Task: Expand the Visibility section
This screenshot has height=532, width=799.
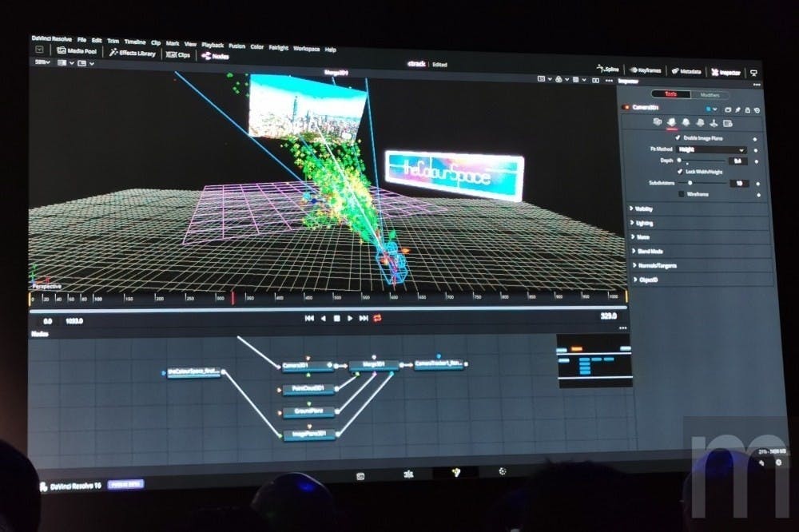Action: click(x=641, y=208)
